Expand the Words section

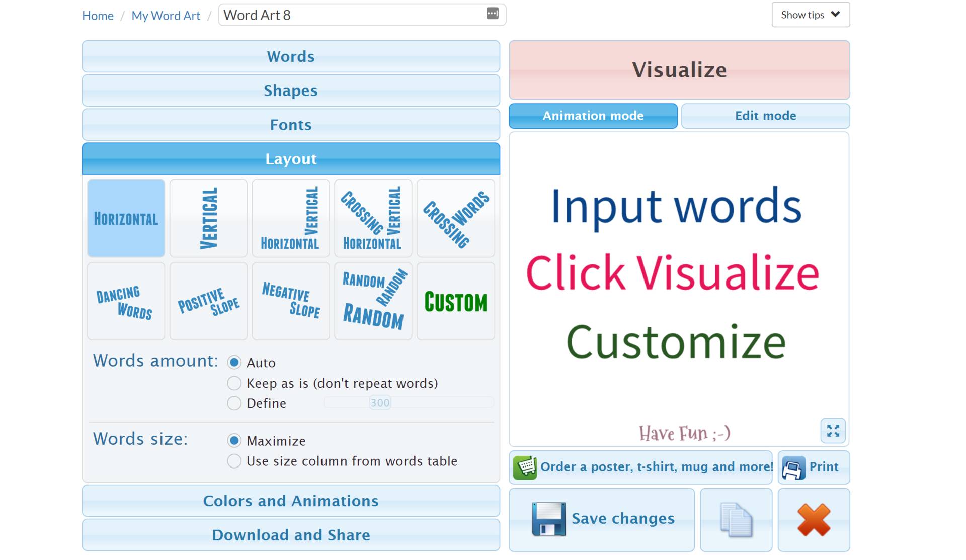(x=291, y=56)
